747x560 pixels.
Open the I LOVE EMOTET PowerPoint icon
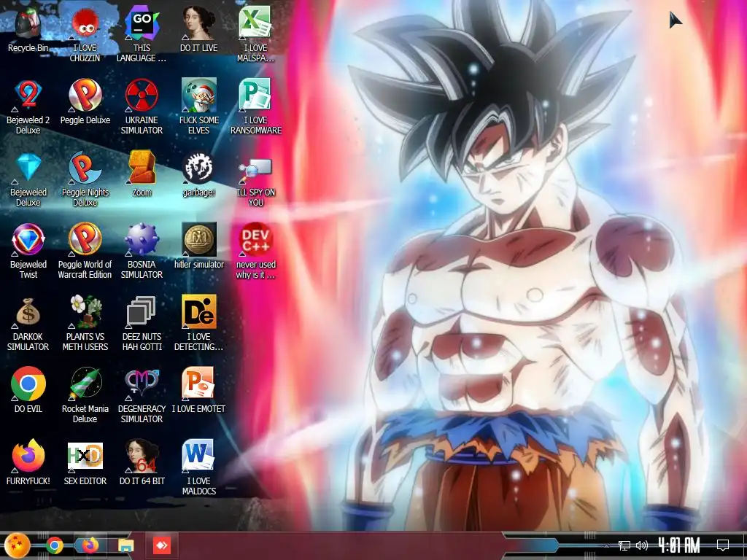[198, 384]
